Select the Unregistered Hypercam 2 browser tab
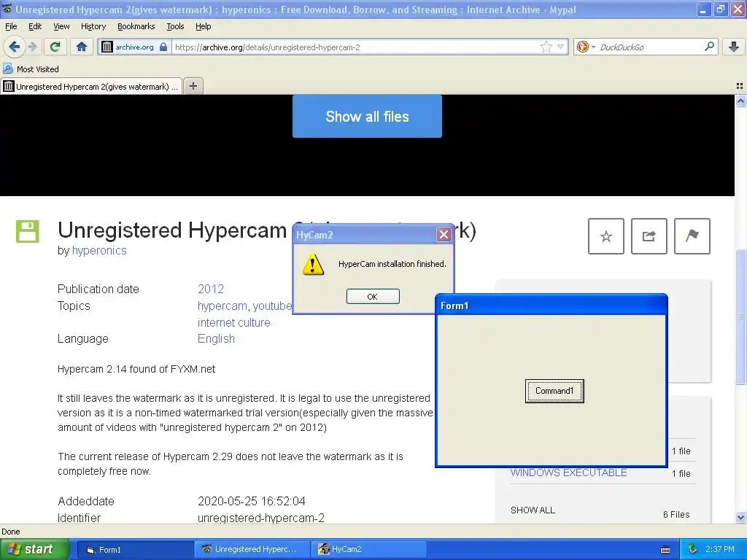This screenshot has width=747, height=560. tap(91, 86)
